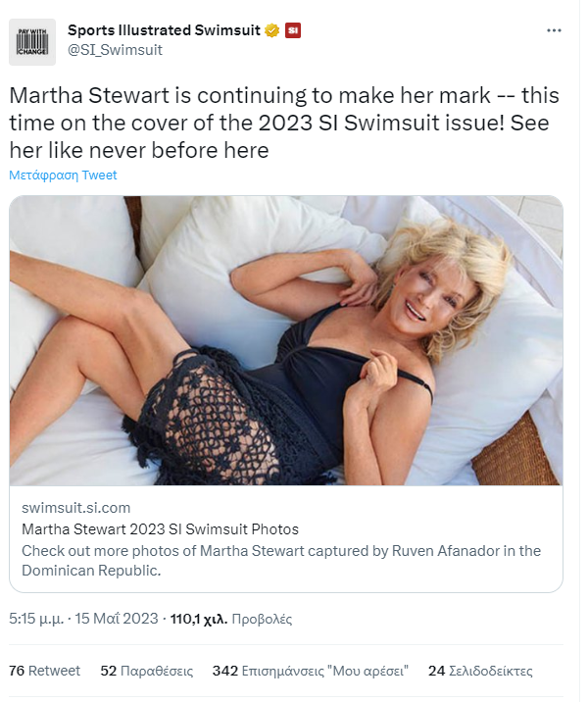Click the Μετάφραση Tweet translate link

tap(63, 175)
